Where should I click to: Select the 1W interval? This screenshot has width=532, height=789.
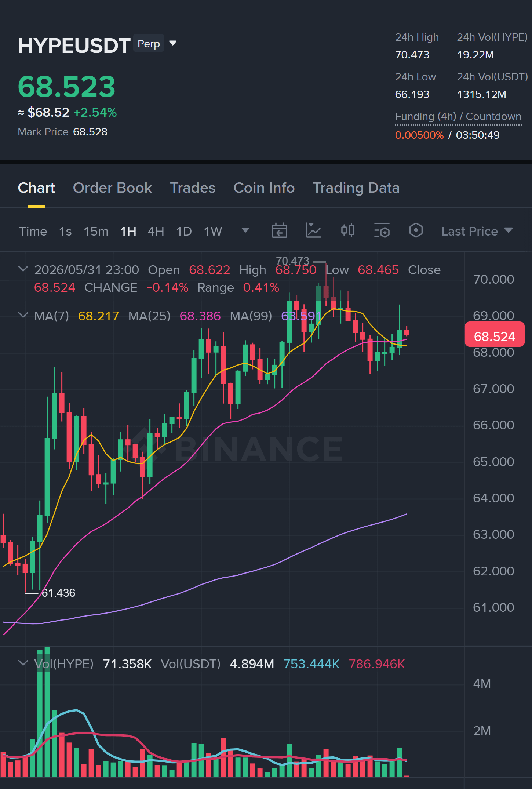[x=213, y=231]
